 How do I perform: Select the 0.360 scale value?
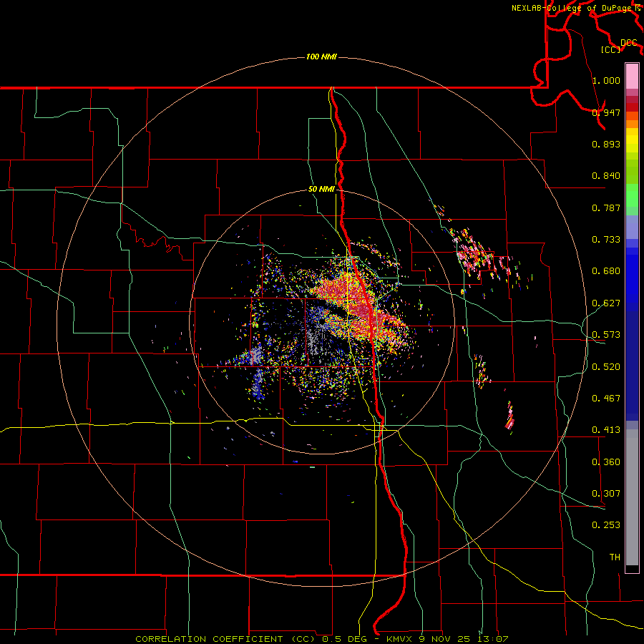606,462
